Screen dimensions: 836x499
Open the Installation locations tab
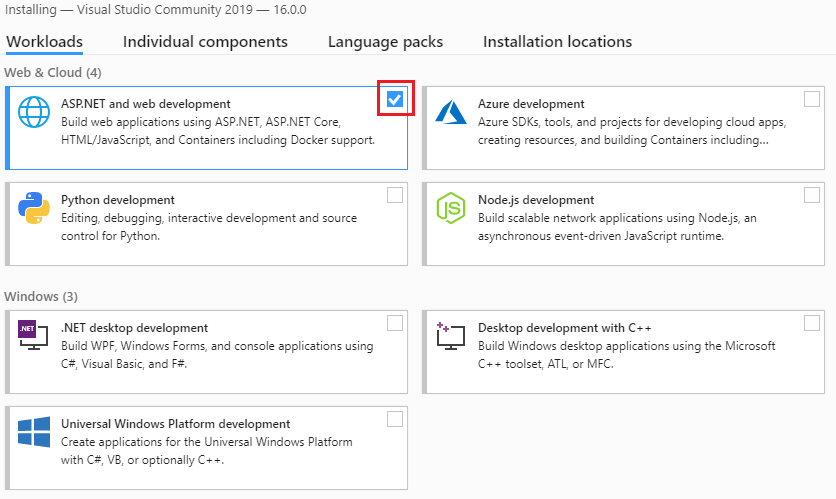click(x=558, y=42)
